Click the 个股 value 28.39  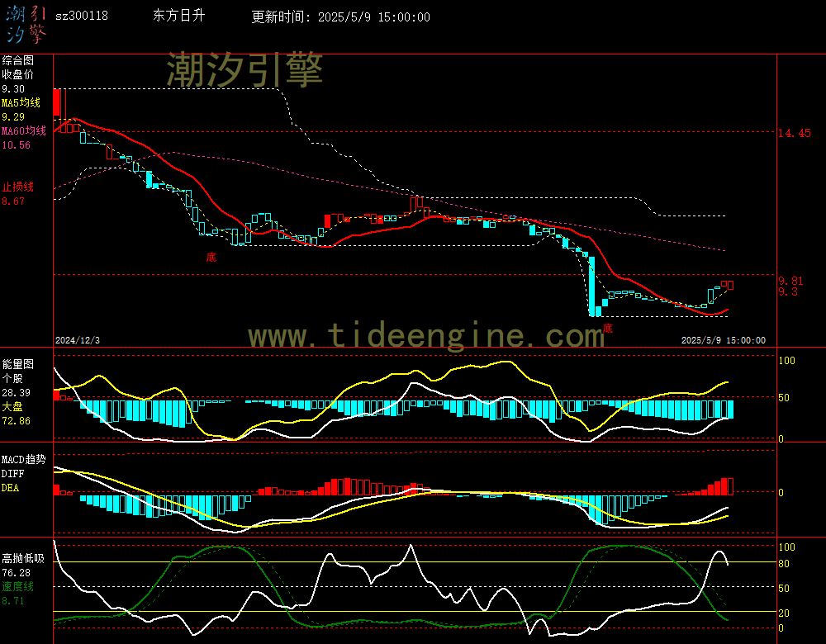coord(16,393)
